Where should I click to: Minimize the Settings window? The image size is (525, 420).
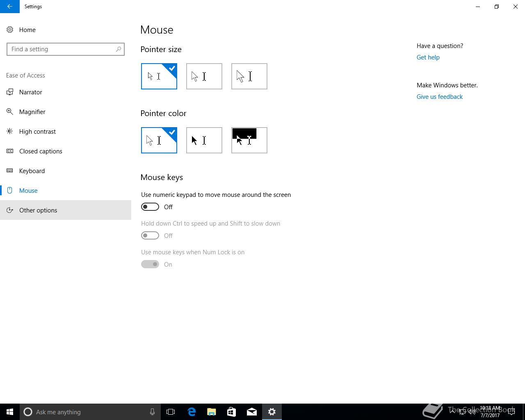[x=478, y=7]
